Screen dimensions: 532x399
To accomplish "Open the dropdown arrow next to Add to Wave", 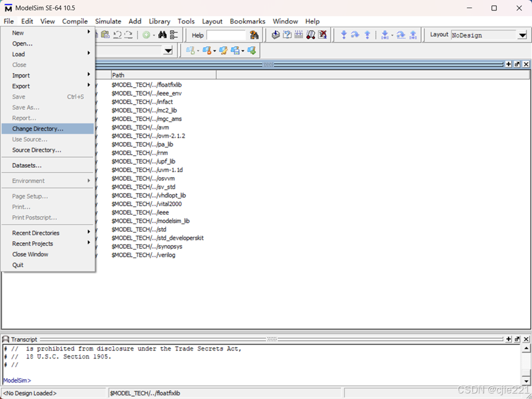I will coord(154,35).
